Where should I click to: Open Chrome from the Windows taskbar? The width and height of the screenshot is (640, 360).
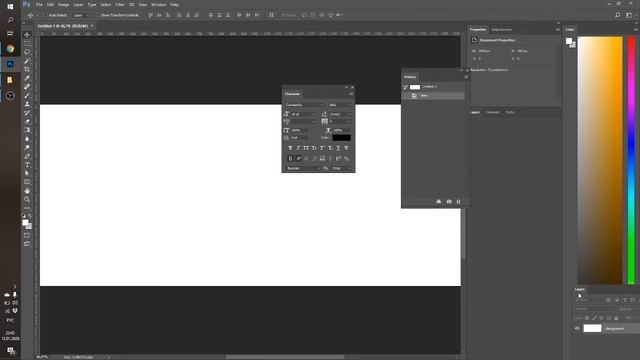tap(10, 49)
